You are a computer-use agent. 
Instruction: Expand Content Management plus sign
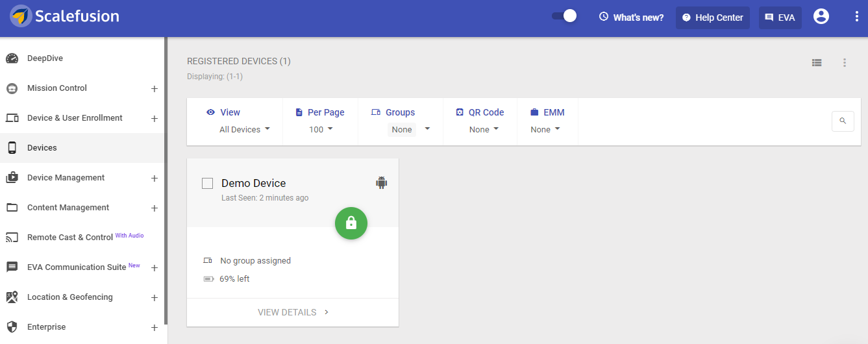click(x=155, y=208)
